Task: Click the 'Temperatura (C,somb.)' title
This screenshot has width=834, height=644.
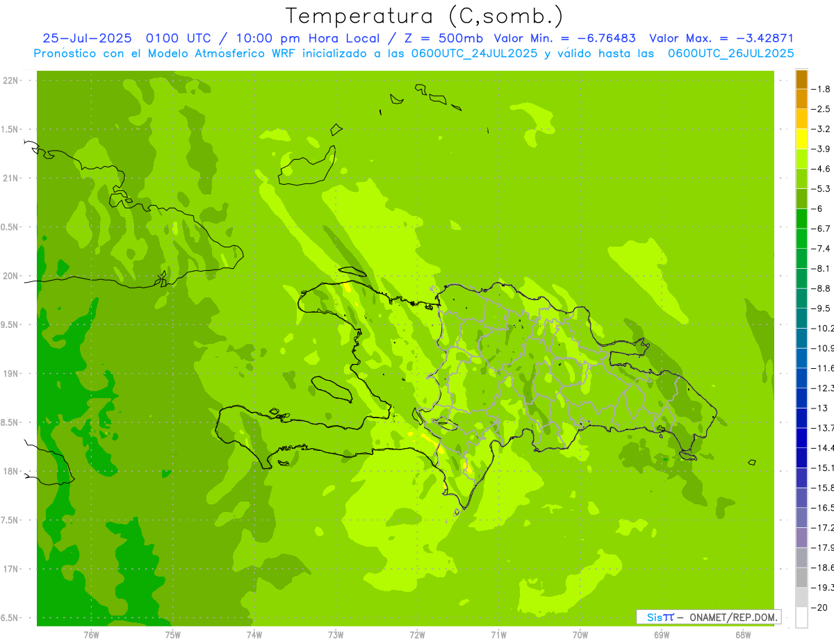Action: [x=425, y=16]
